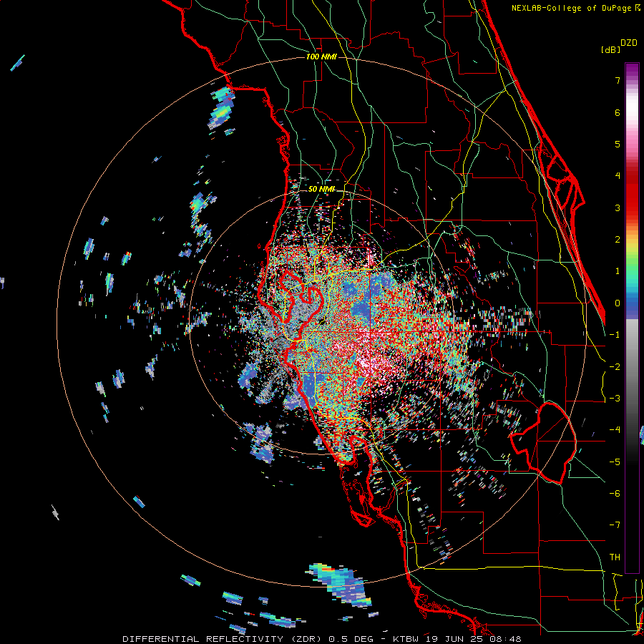The height and width of the screenshot is (644, 644).
Task: Click the -7 dB scale tick label
Action: click(x=615, y=525)
